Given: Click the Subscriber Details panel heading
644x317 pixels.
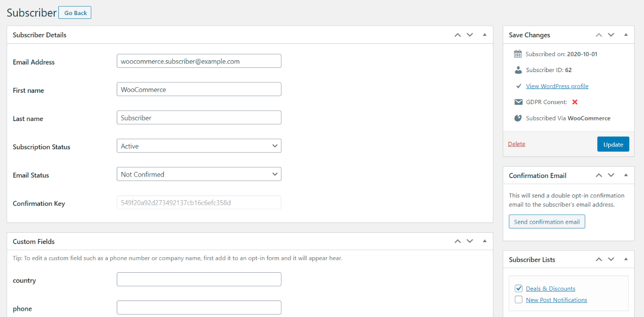Looking at the screenshot, I should click(40, 35).
